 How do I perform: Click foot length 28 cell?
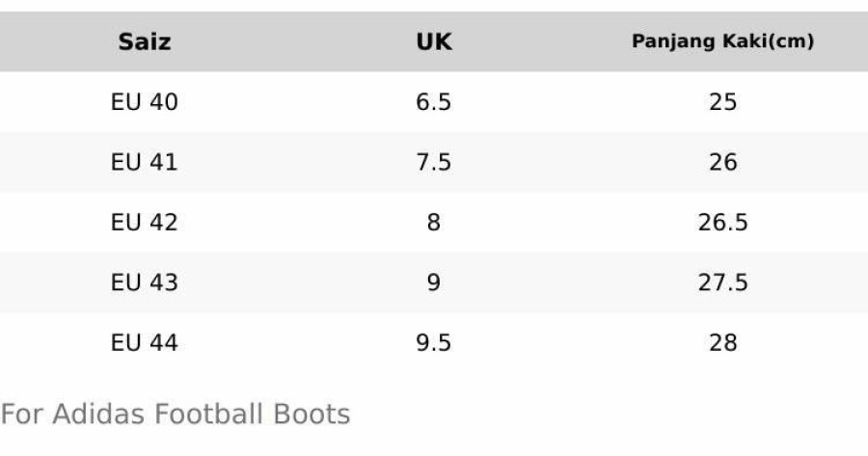coord(722,342)
